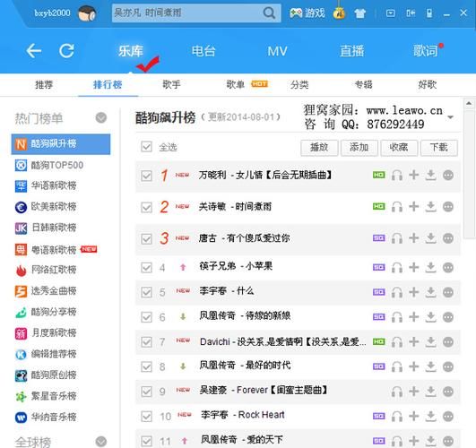Select the 歌单 sub-tab
The image size is (476, 448).
[x=235, y=84]
